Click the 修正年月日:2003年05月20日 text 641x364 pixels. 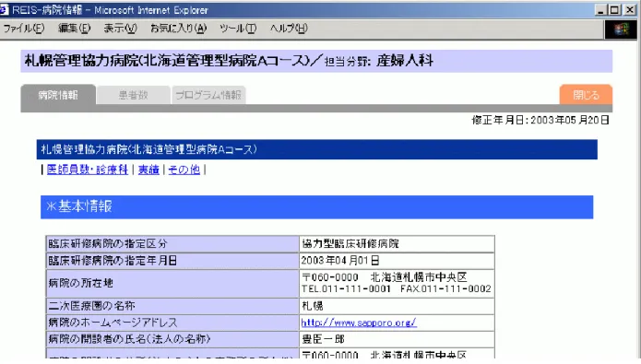point(540,120)
